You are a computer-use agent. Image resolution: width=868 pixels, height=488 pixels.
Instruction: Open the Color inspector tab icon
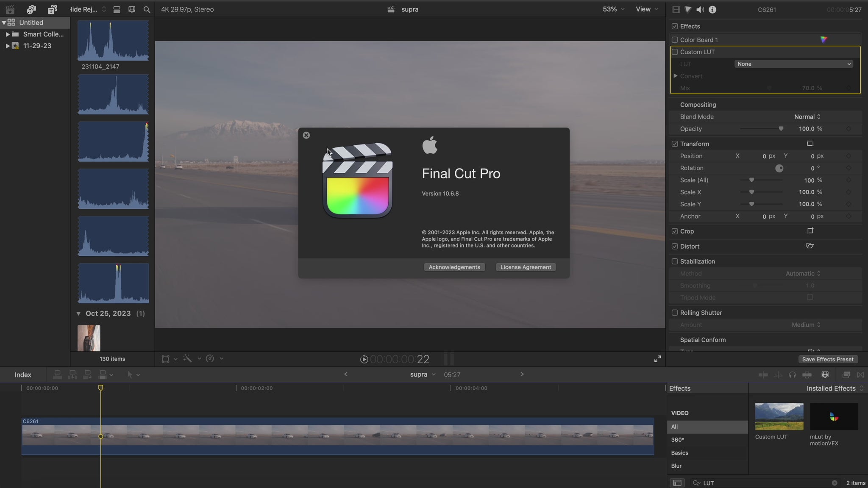tap(688, 9)
